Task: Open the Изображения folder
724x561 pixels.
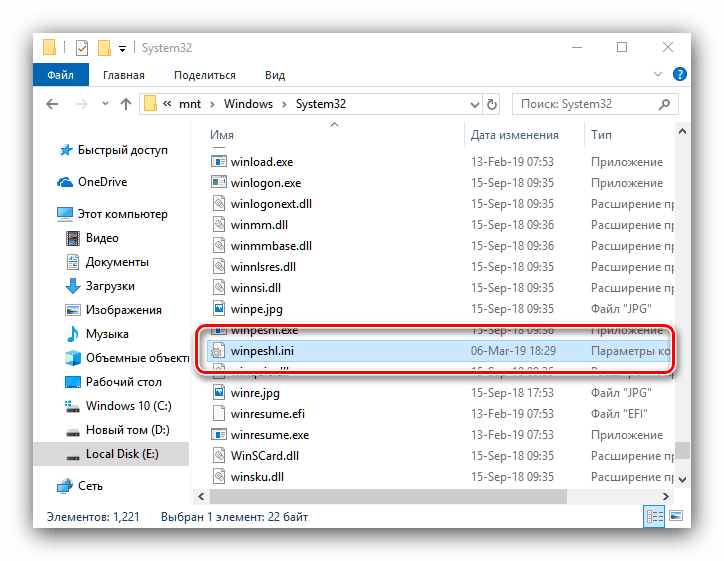Action: [x=114, y=310]
